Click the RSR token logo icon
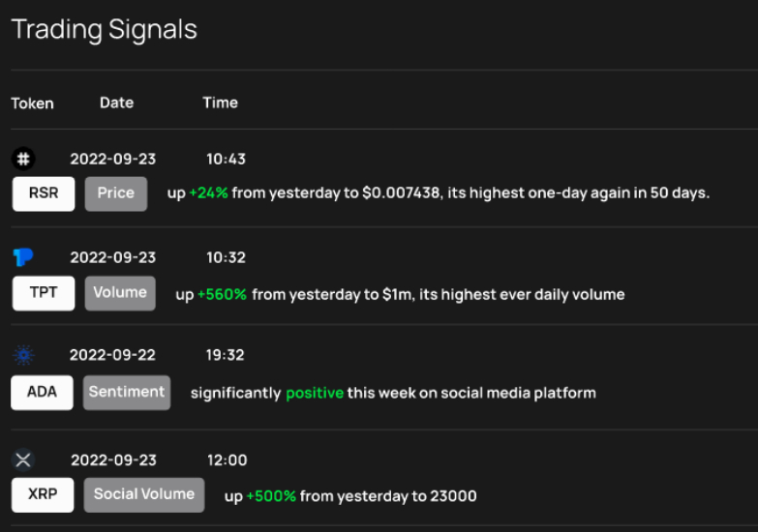Viewport: 758px width, 532px height. (x=23, y=159)
